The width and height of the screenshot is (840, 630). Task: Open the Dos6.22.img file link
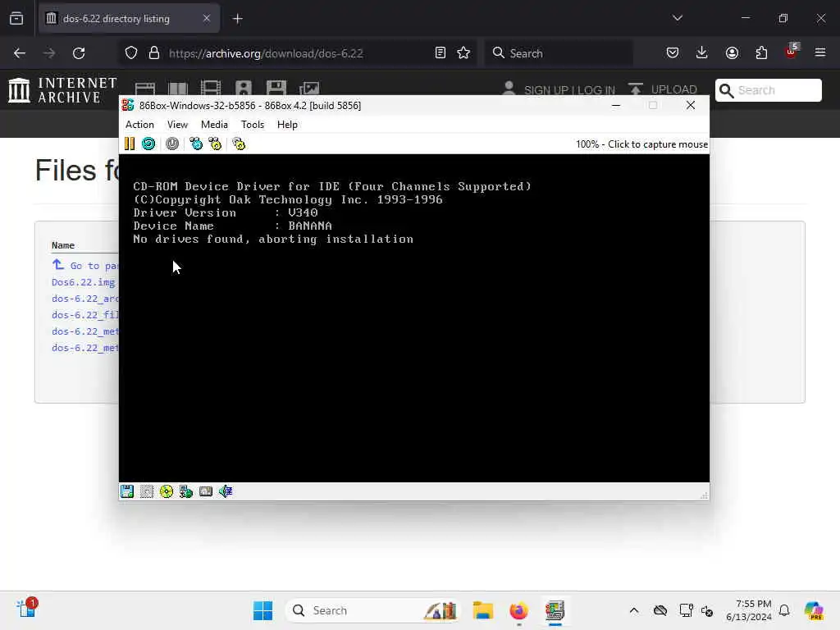click(84, 282)
